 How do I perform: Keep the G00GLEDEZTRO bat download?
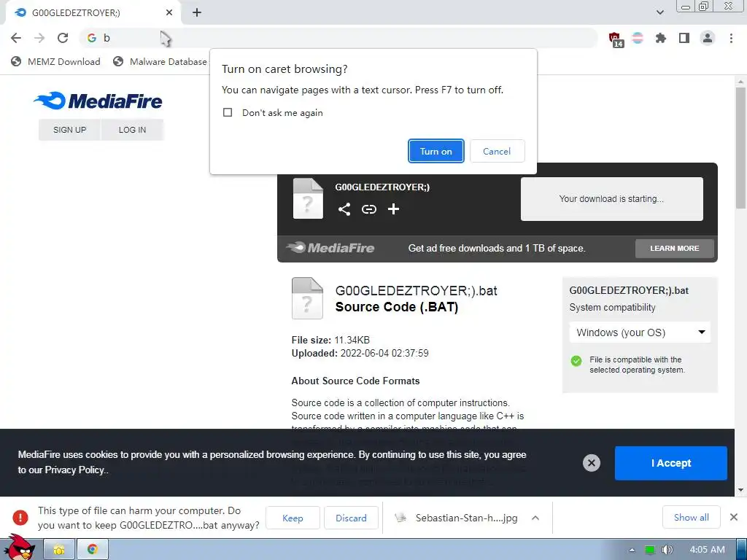(293, 518)
